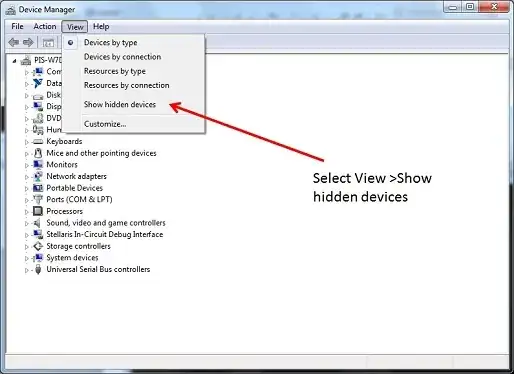Open the File menu
This screenshot has height=374, width=514.
(x=17, y=26)
